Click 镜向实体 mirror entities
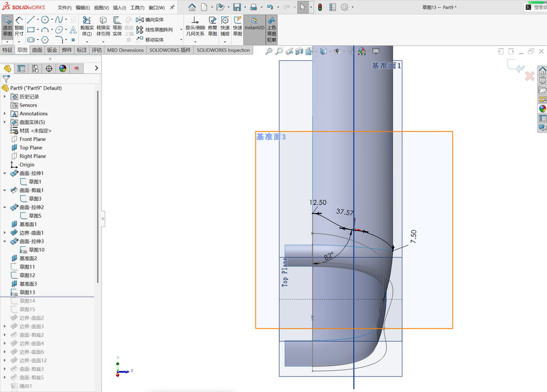This screenshot has height=392, width=547. click(150, 20)
